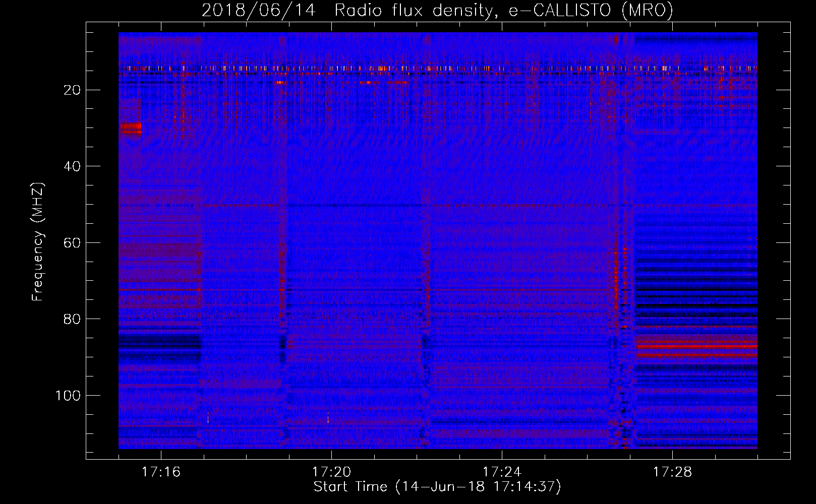Click the Frequency (MHZ) axis label

[x=38, y=241]
